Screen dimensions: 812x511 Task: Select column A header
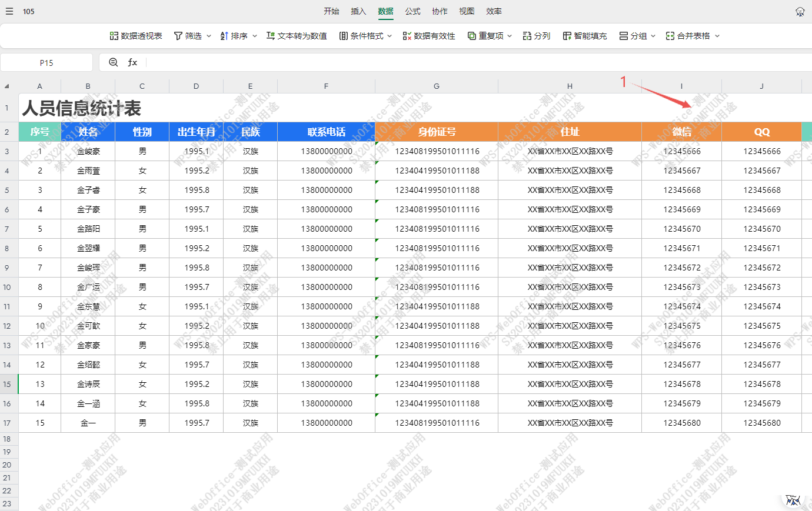[x=39, y=86]
